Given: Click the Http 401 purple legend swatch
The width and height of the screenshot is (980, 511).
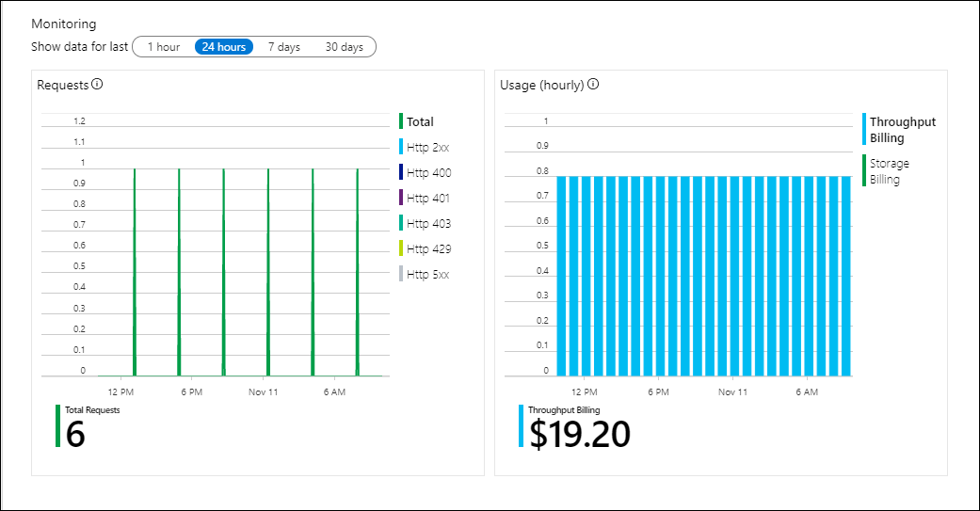Looking at the screenshot, I should [x=401, y=198].
